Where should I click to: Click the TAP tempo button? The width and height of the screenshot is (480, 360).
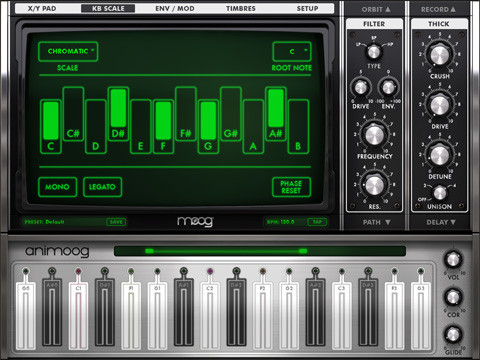click(317, 222)
